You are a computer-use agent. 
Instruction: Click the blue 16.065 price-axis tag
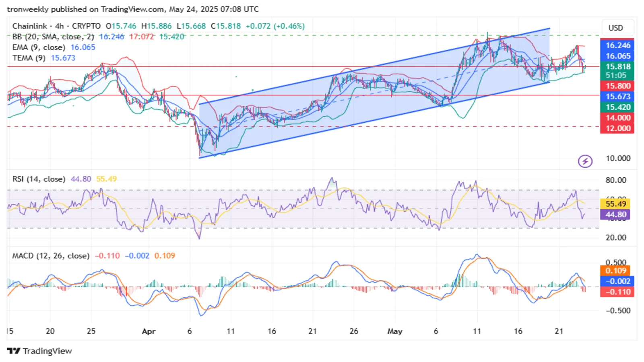coord(617,56)
